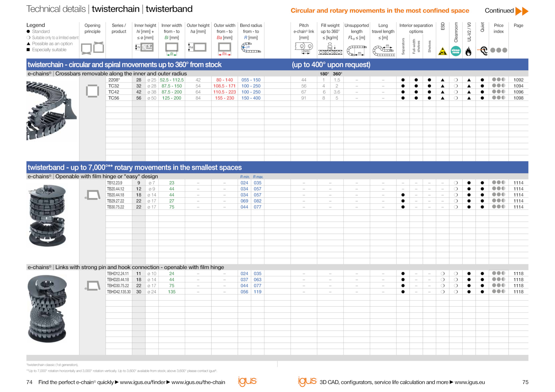Viewport: 555px width, 392px height.
Task: Click the opening icon beside TB20.44.12
Action: 92,195
